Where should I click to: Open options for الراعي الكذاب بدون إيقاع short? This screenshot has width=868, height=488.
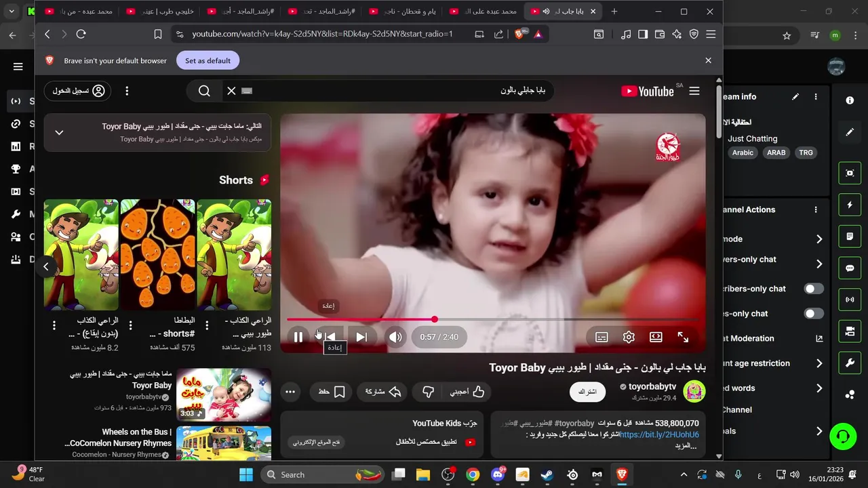click(x=54, y=325)
